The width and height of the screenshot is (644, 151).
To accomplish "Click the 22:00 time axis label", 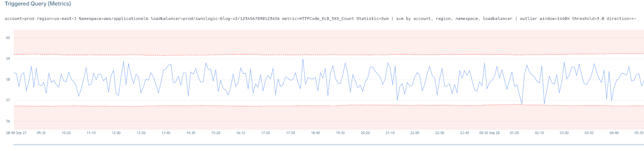I will [415, 133].
